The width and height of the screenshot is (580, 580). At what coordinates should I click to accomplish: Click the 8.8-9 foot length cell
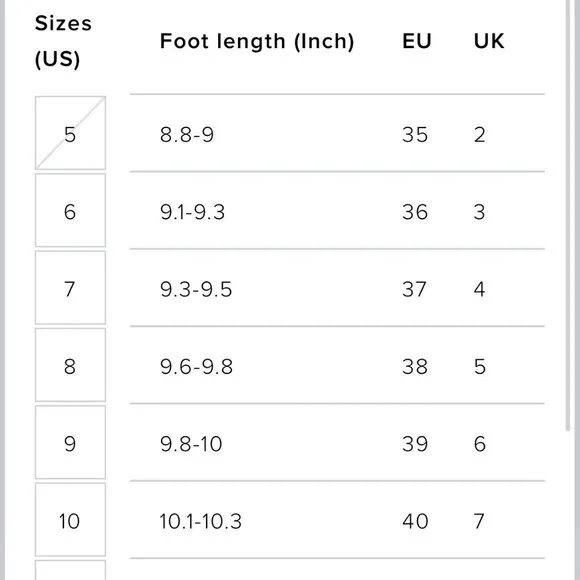point(187,134)
